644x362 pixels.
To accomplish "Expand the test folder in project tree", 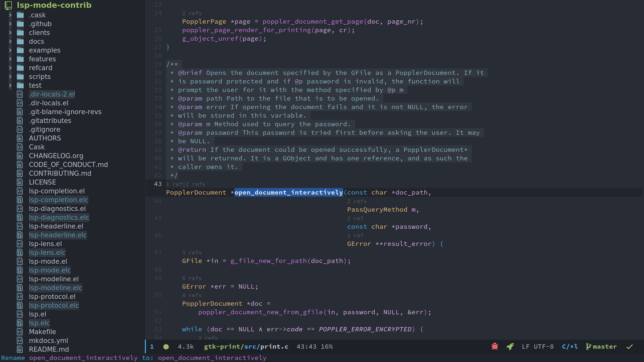I will [10, 85].
